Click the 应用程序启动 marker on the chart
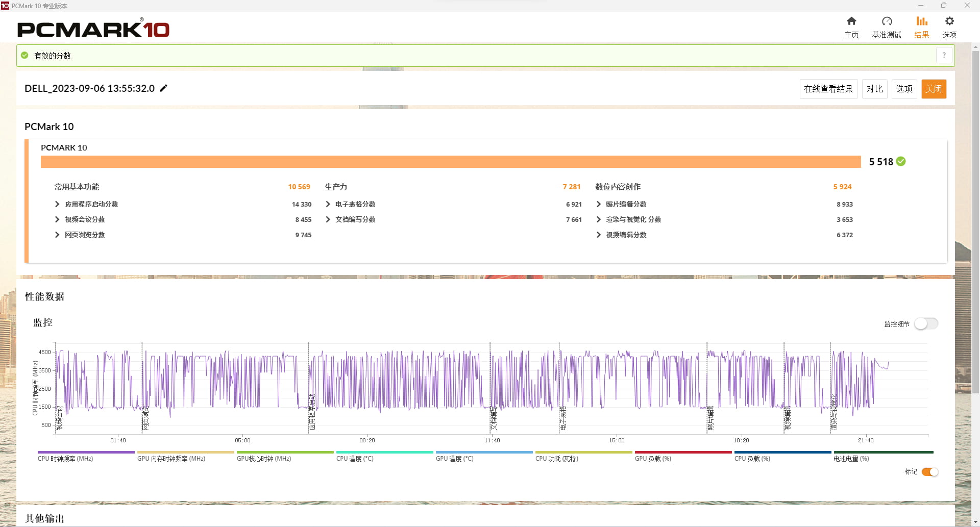This screenshot has width=980, height=527. tap(312, 412)
